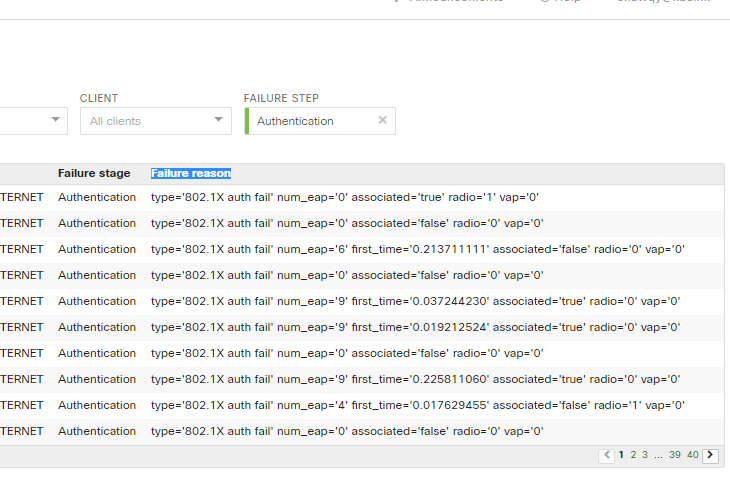Click the FAILURE STEP filter label
Screen dimensions: 730x479
click(281, 98)
